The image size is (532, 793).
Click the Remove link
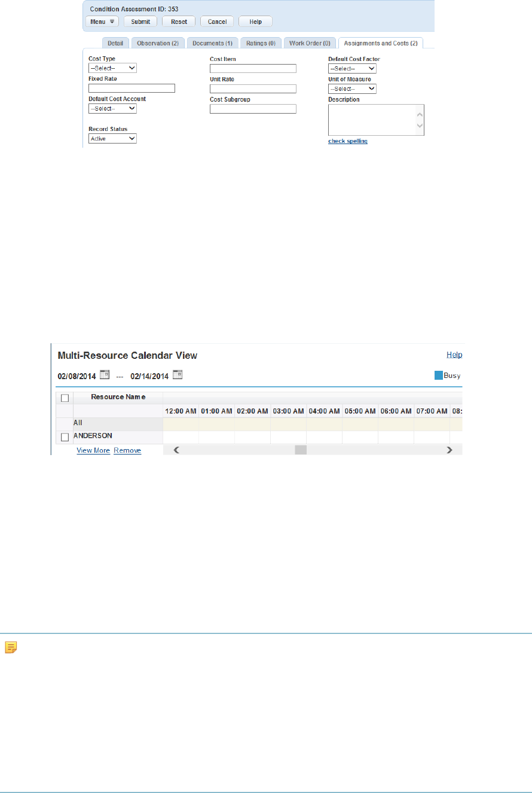point(127,450)
